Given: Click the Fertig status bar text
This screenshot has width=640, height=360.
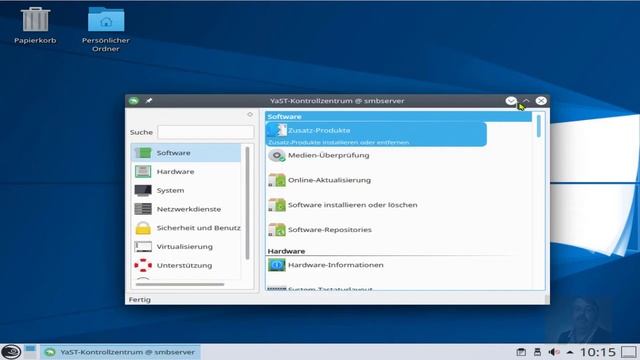Looking at the screenshot, I should coord(140,300).
